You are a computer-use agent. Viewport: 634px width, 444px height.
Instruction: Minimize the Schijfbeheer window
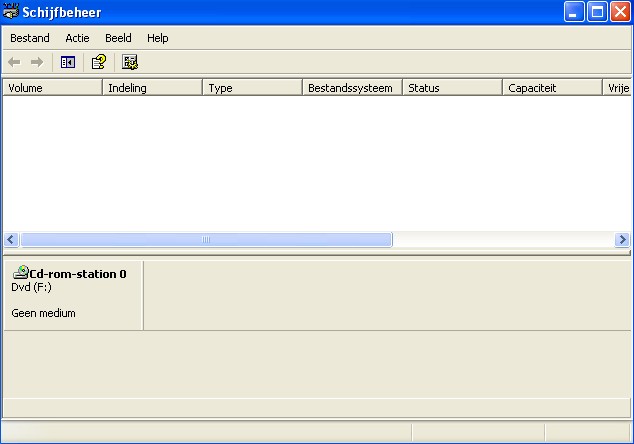pyautogui.click(x=574, y=12)
